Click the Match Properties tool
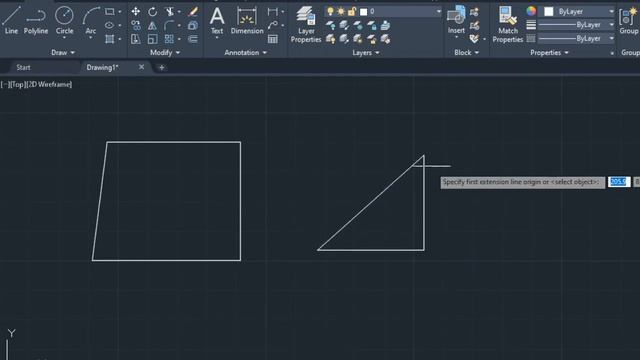This screenshot has width=640, height=360. [x=507, y=24]
